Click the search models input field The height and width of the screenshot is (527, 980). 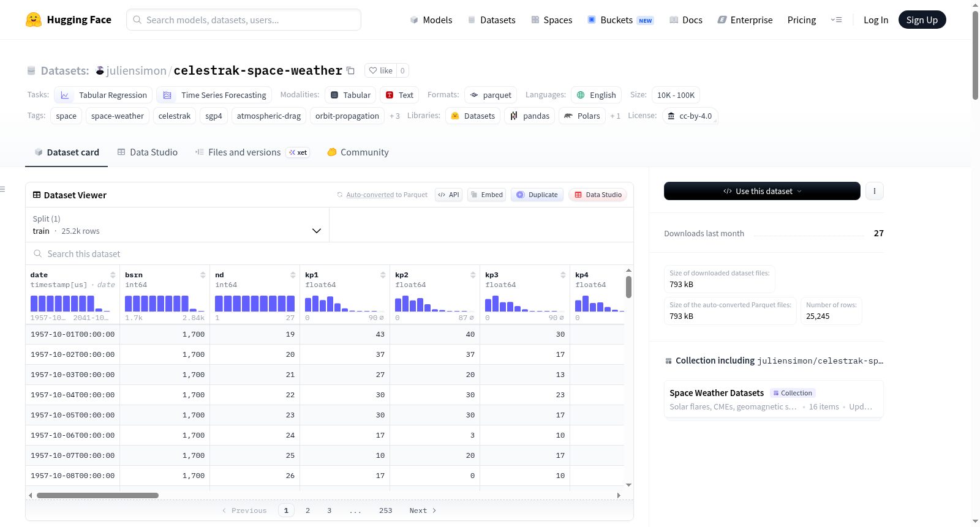point(244,20)
